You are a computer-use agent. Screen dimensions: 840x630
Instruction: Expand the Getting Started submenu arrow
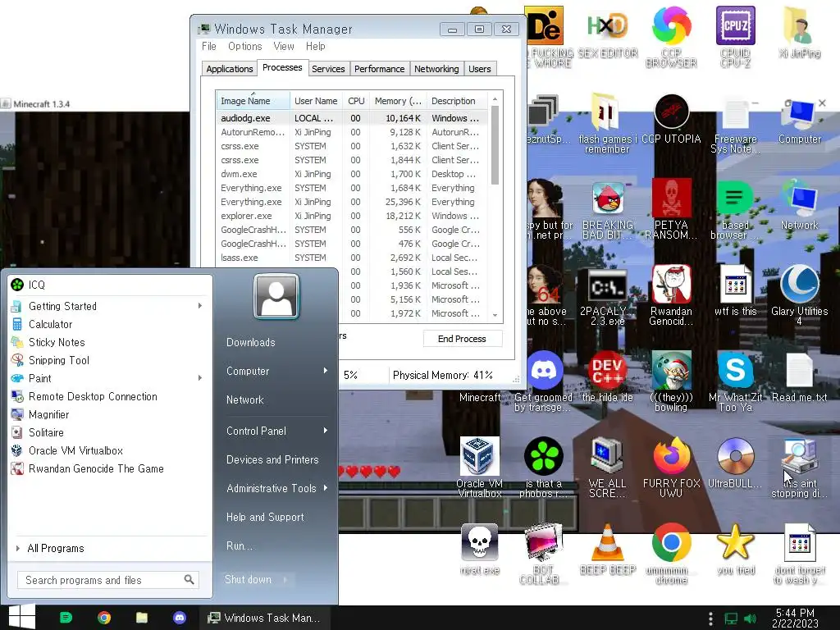pos(200,306)
